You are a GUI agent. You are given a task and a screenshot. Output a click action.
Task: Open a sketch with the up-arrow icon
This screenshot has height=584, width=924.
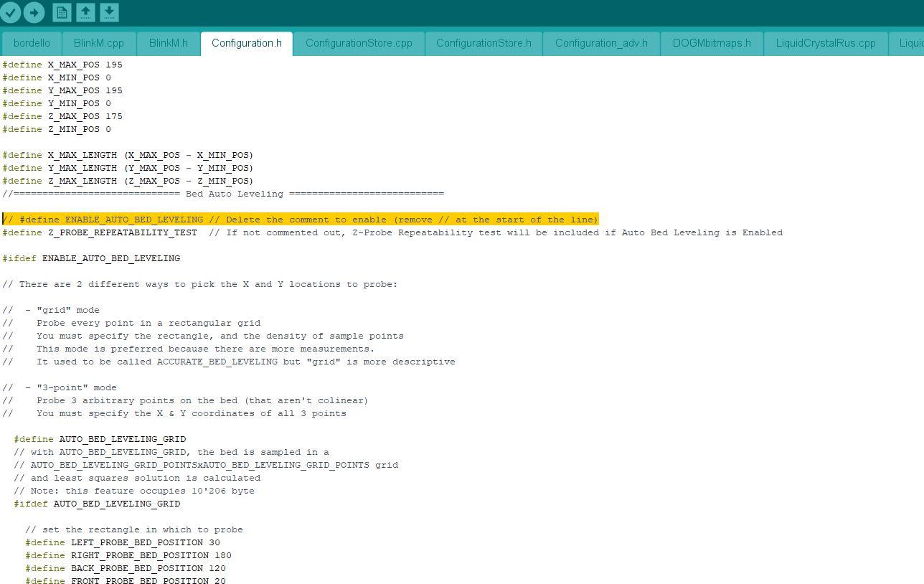(x=85, y=12)
